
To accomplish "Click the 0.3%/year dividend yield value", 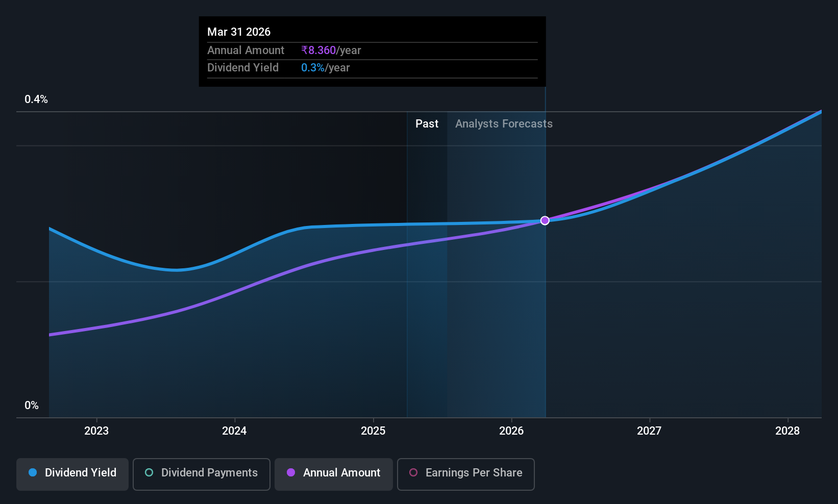I will pos(325,68).
